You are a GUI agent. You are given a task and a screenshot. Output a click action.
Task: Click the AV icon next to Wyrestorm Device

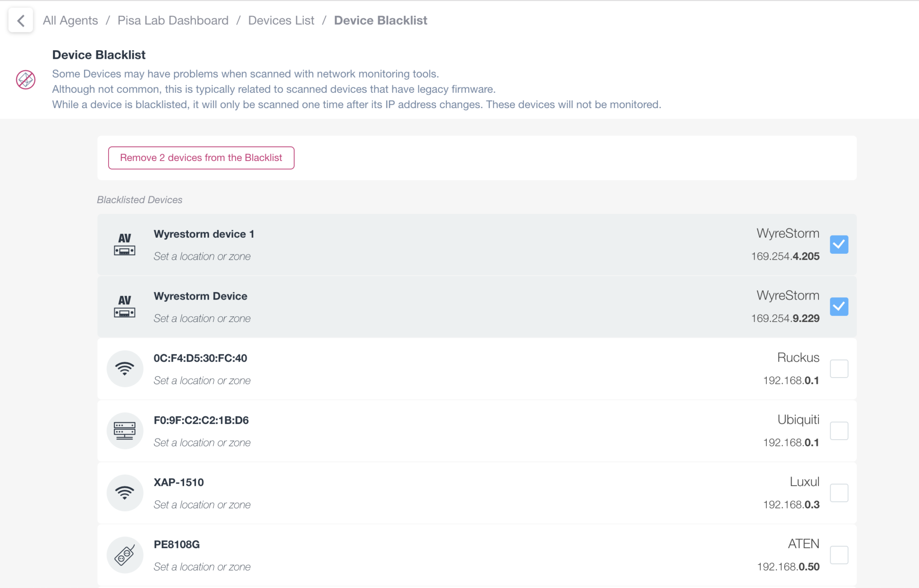pos(125,306)
